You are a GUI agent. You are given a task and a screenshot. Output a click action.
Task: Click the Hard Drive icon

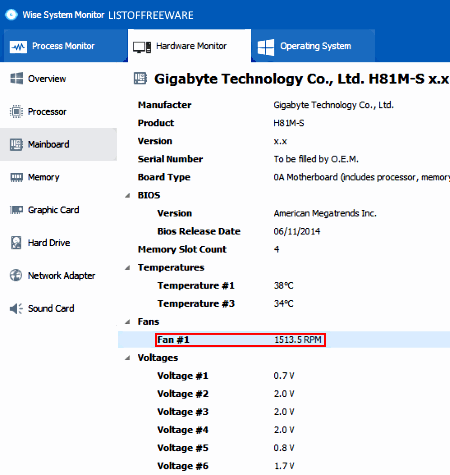click(x=16, y=243)
